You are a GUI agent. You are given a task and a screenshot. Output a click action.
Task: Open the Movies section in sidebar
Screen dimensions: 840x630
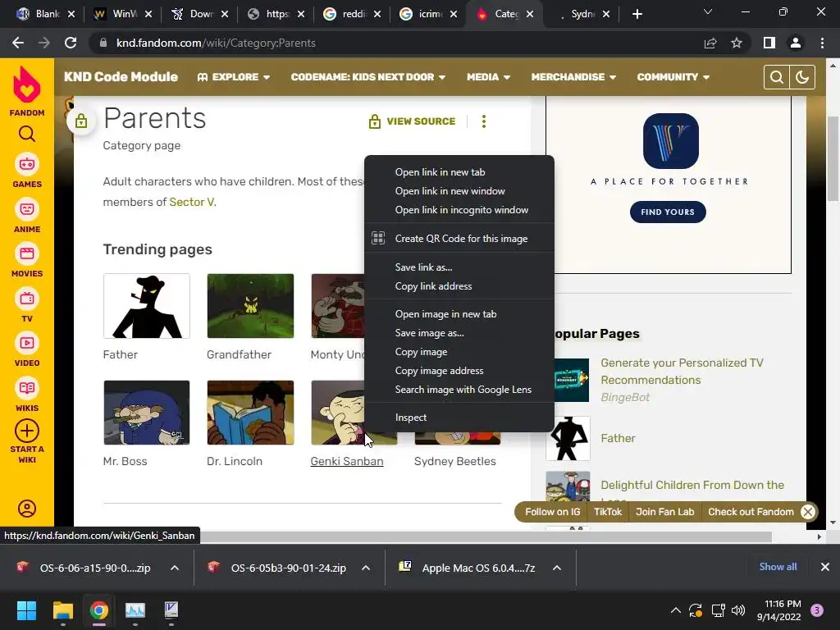(27, 260)
